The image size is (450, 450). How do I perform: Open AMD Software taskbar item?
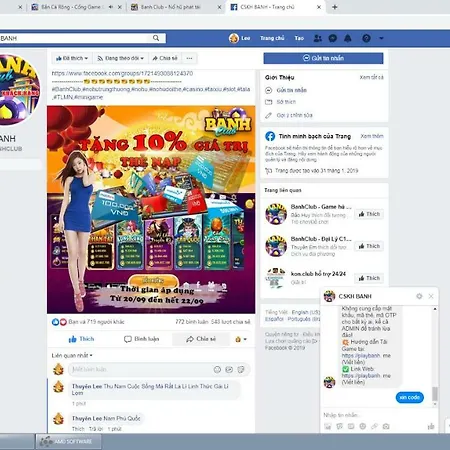point(69,442)
